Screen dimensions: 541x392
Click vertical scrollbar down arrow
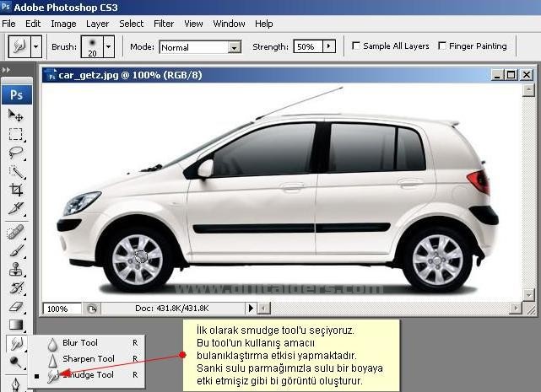[x=528, y=295]
